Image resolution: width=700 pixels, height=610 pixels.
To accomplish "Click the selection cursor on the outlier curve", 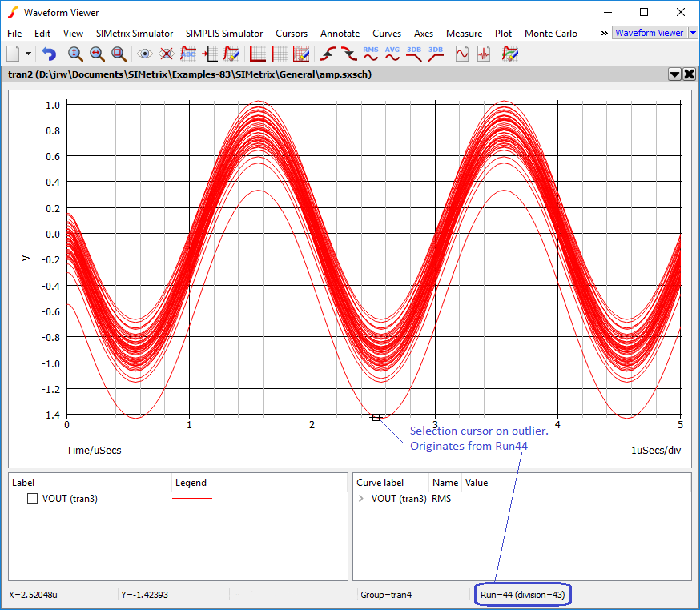I will point(376,417).
